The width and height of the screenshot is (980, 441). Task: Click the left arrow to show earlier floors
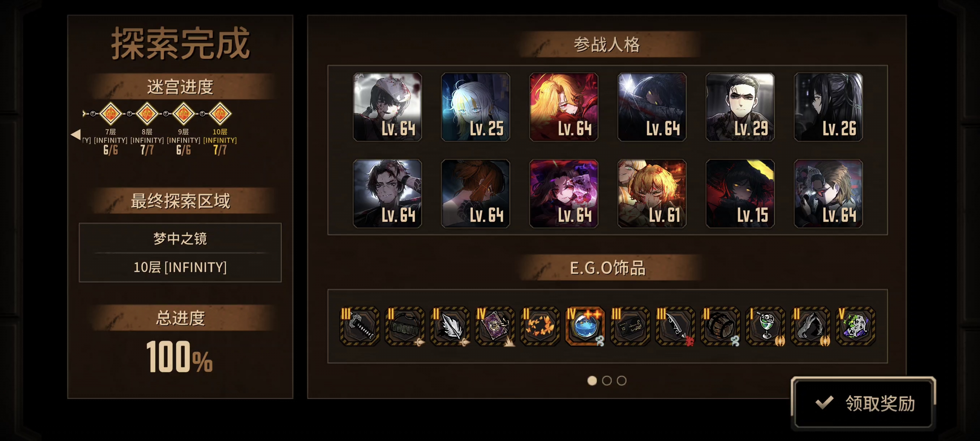pos(76,134)
